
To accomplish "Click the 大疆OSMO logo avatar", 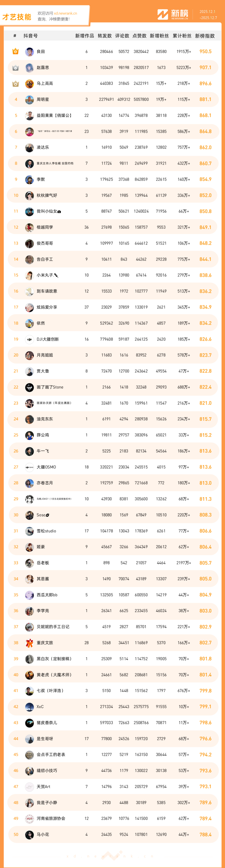I will click(x=30, y=467).
